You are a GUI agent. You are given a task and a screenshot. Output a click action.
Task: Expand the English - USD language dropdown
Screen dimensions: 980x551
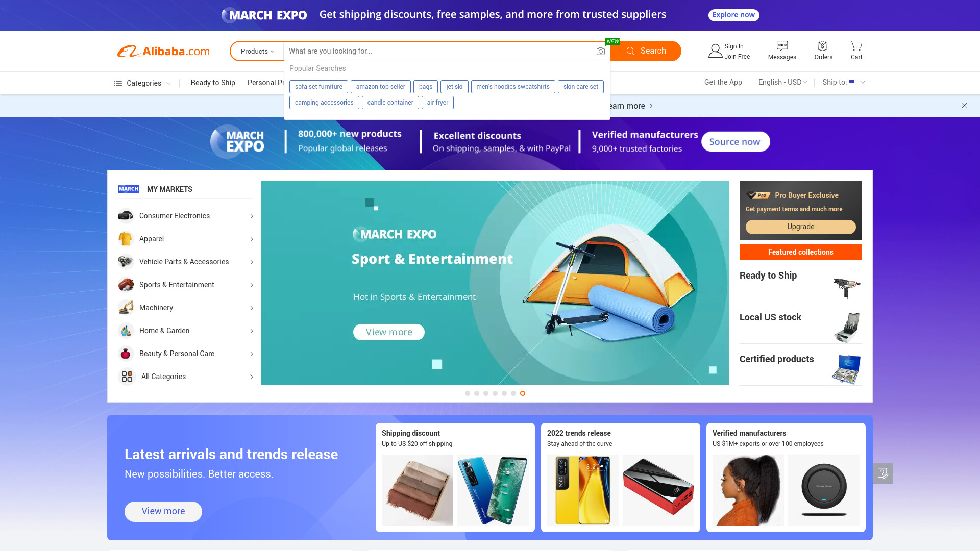pyautogui.click(x=783, y=82)
